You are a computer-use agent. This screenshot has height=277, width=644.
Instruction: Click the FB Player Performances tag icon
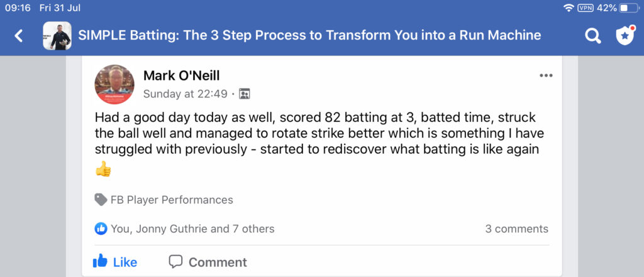click(x=101, y=200)
